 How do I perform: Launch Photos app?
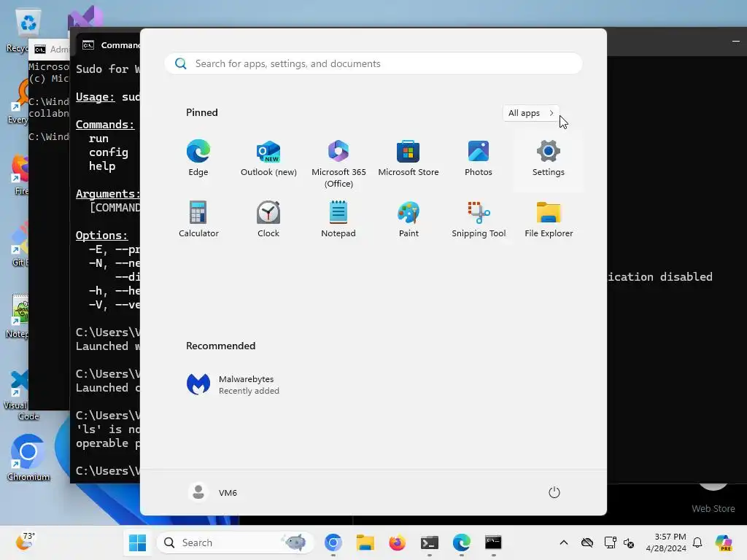click(479, 159)
